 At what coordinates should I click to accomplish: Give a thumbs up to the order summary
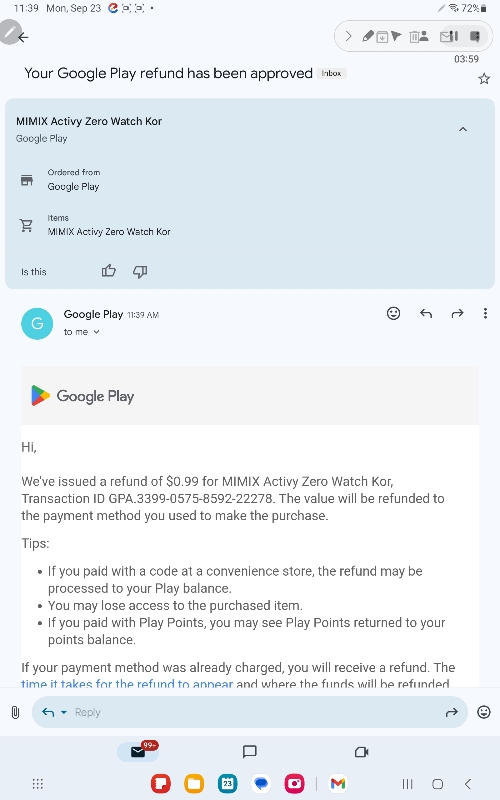[109, 271]
